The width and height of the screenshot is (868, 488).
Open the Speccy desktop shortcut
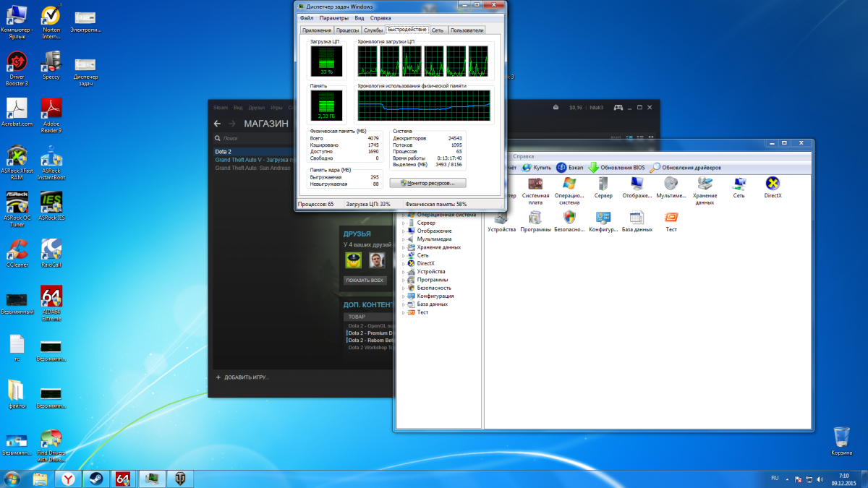click(x=51, y=62)
